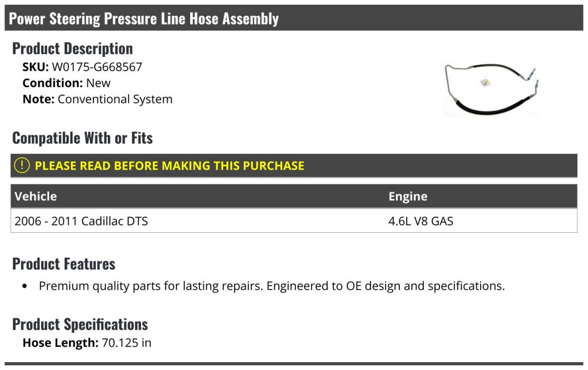Click the Engine column header

[x=408, y=197]
